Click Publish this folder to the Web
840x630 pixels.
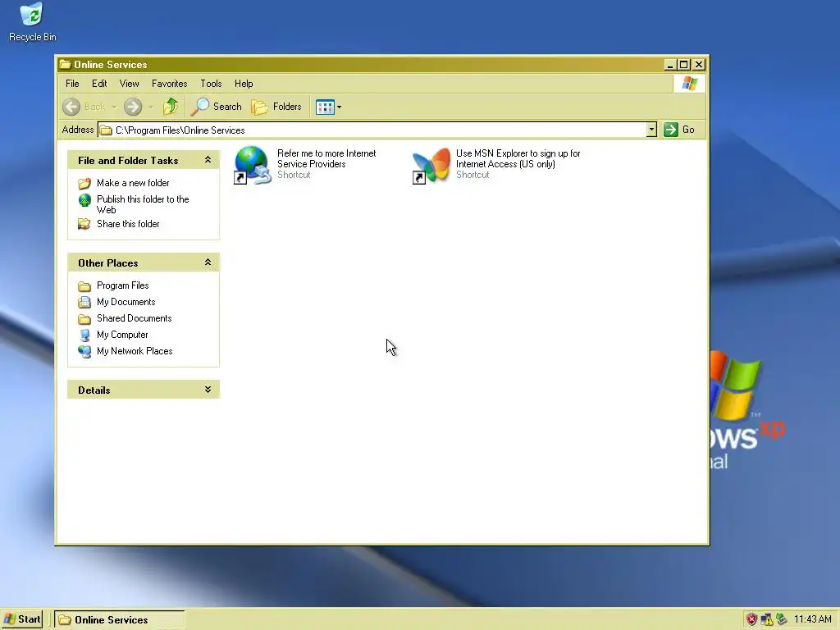pyautogui.click(x=143, y=204)
